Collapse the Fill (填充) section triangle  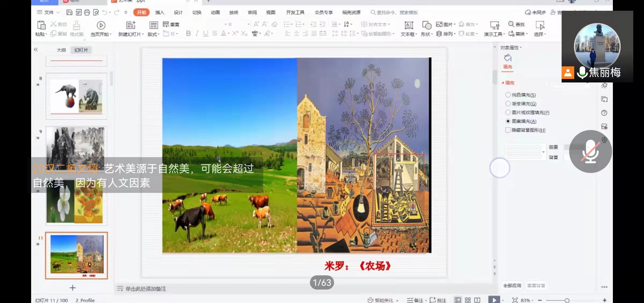[x=503, y=83]
